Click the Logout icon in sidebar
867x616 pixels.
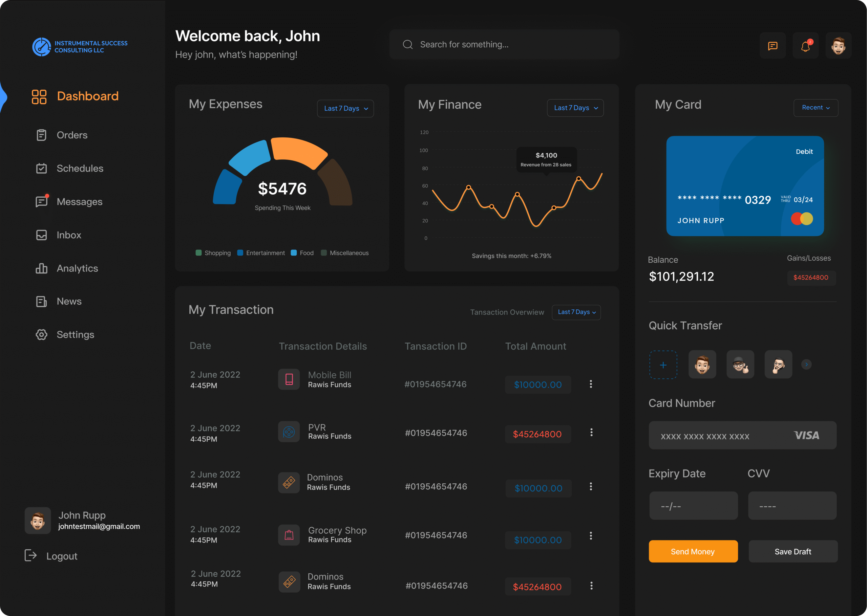30,555
